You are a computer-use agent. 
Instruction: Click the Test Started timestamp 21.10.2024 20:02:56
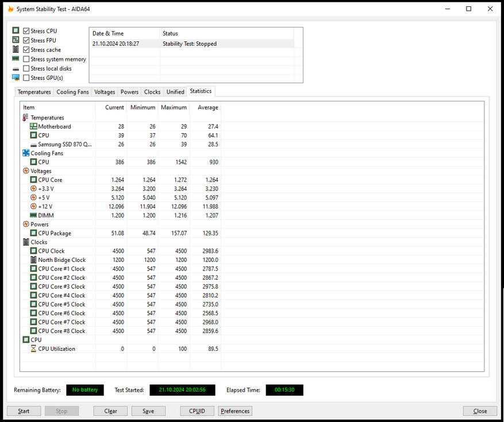(182, 390)
